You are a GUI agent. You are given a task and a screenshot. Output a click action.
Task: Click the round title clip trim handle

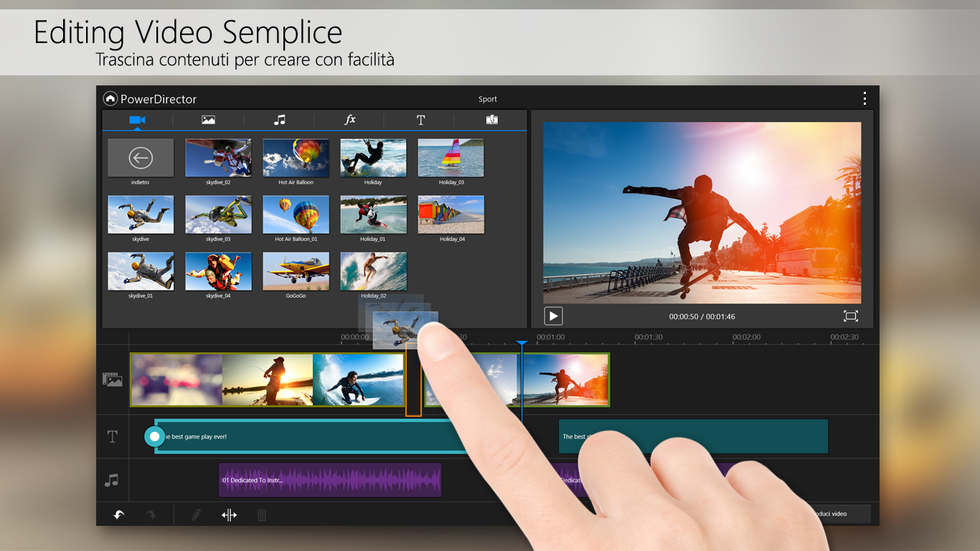click(154, 436)
